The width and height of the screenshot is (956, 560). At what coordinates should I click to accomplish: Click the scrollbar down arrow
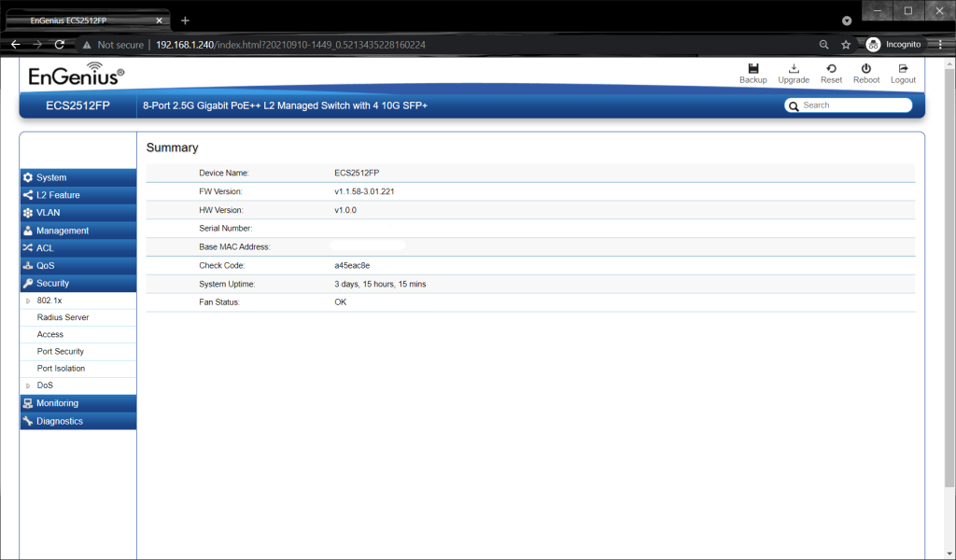pos(949,553)
